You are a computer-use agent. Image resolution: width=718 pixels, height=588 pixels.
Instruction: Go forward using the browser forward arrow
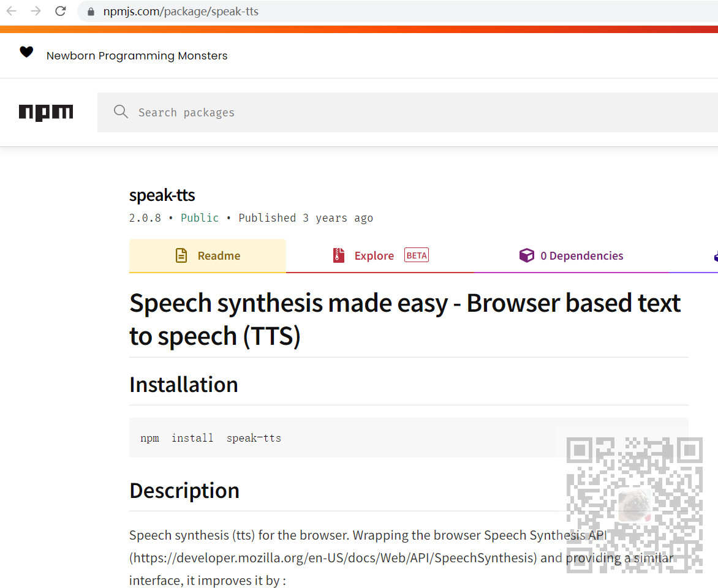(x=36, y=11)
